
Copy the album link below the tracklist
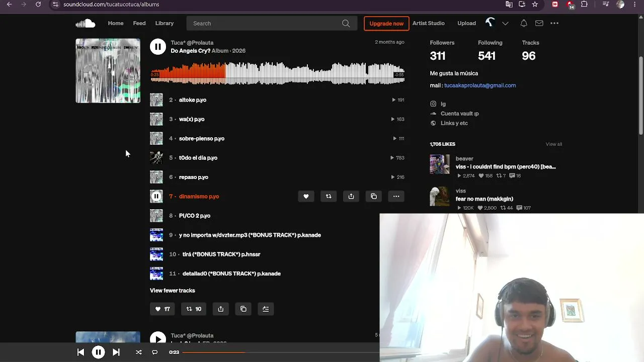click(x=244, y=309)
